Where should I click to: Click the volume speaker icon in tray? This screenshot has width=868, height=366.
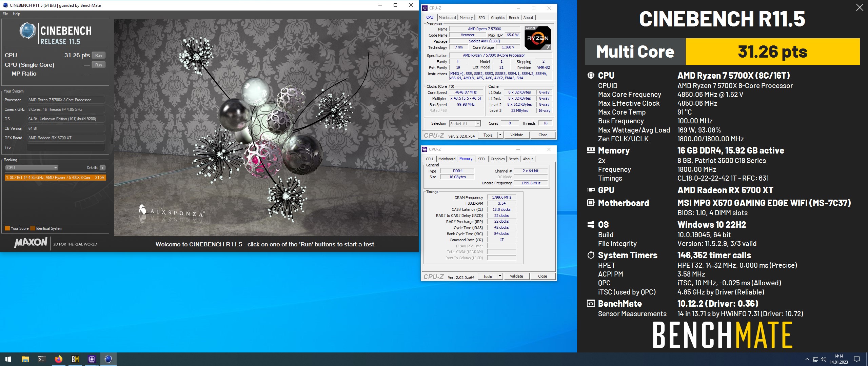pos(824,359)
